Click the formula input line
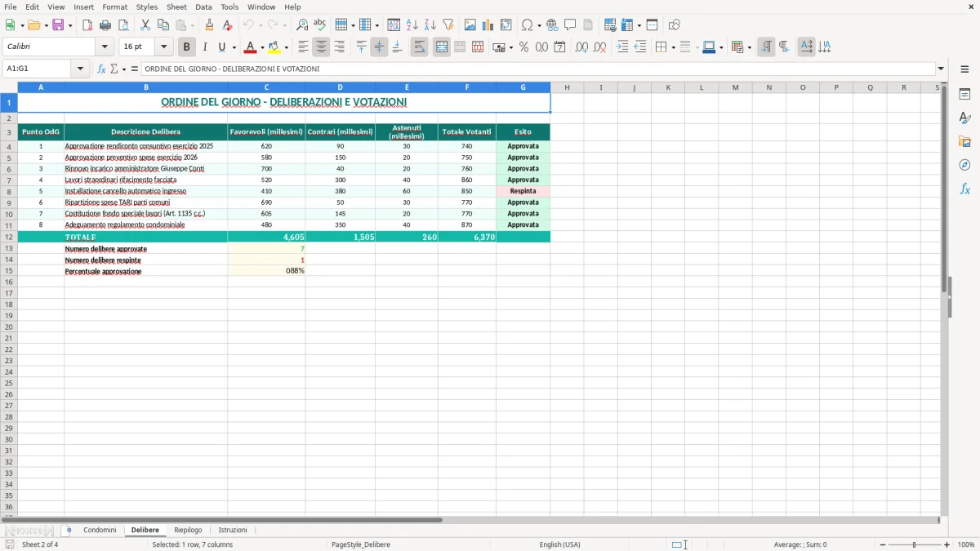 [x=537, y=69]
